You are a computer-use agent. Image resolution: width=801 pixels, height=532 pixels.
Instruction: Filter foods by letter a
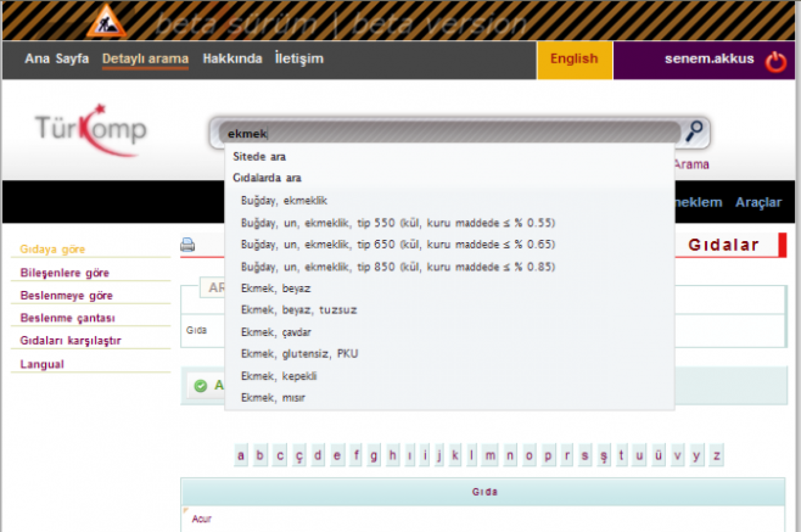pos(242,456)
